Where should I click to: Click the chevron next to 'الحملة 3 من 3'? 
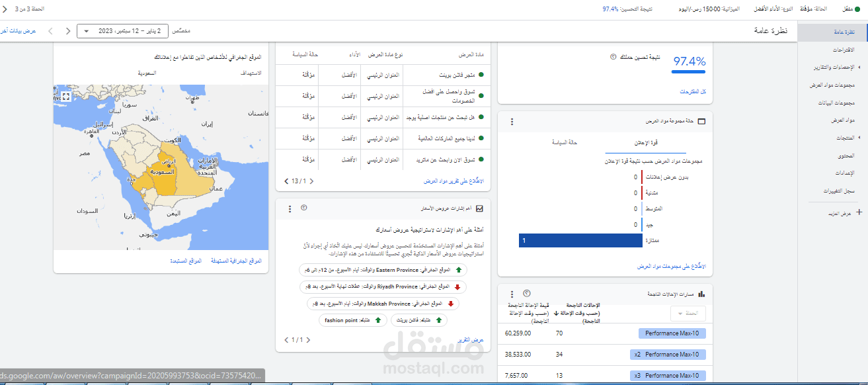(5, 9)
